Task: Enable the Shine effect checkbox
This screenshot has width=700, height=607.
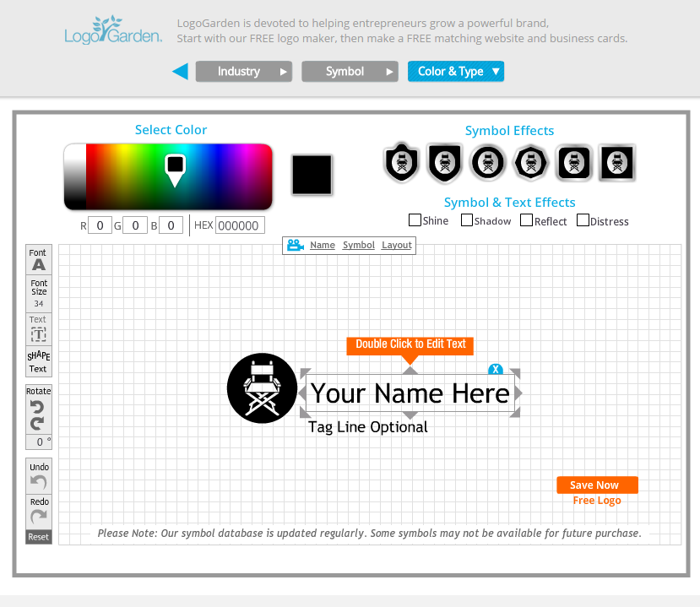Action: [x=415, y=220]
